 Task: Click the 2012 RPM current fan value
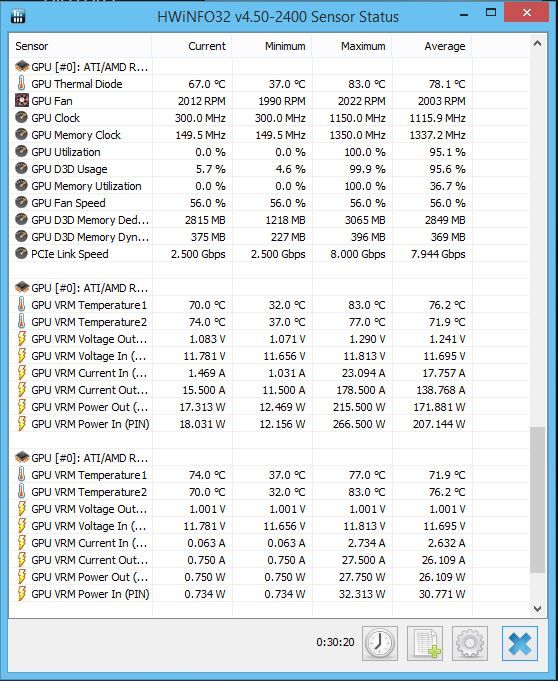[201, 101]
